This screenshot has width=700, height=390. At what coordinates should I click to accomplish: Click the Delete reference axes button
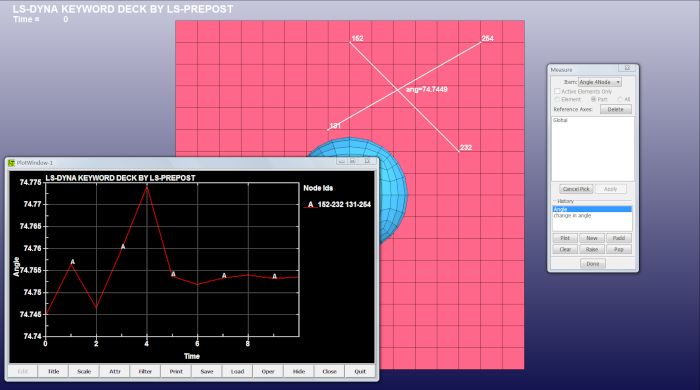615,109
